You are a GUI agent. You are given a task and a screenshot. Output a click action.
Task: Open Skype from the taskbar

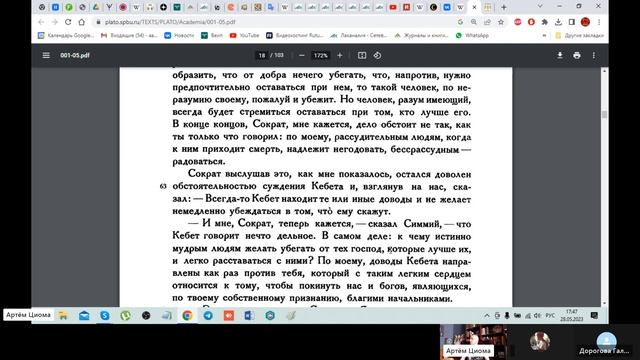(105, 315)
